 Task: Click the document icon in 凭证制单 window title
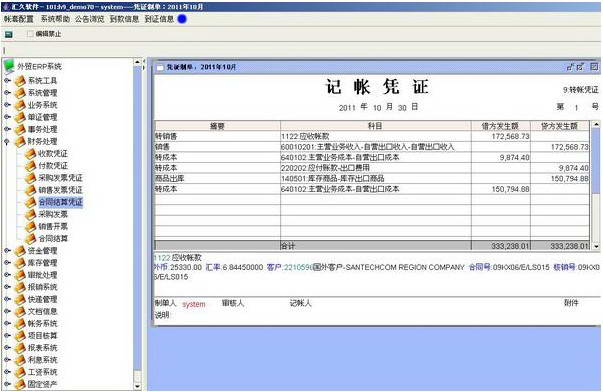(160, 67)
